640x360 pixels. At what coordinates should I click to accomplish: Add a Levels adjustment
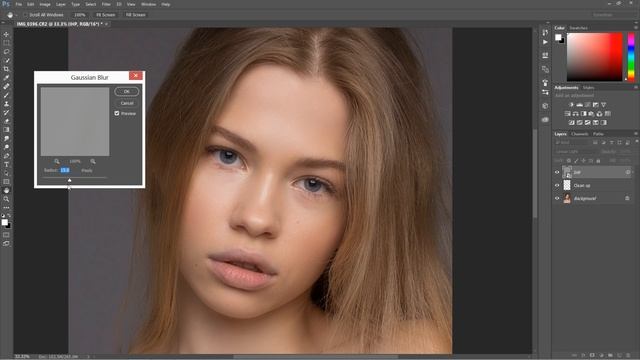(x=579, y=105)
